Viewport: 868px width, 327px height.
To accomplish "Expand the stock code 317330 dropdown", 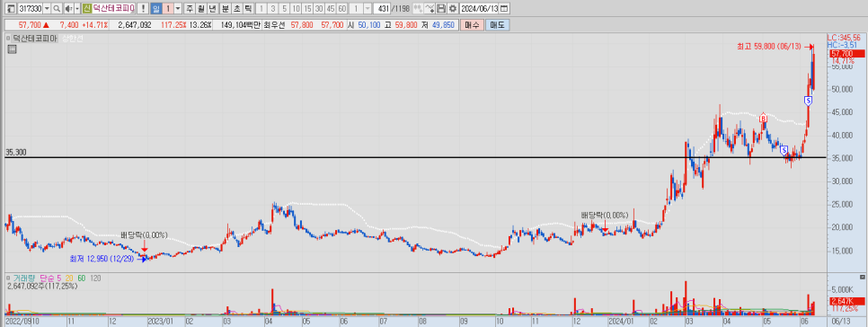I will tap(47, 9).
